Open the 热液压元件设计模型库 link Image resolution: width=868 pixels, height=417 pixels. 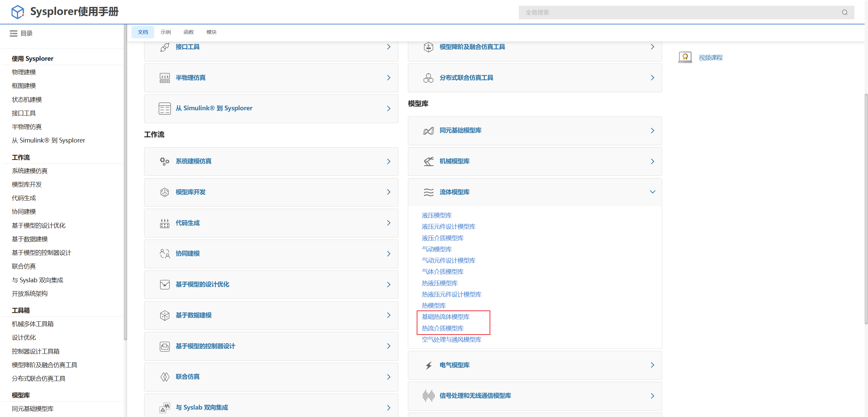point(452,295)
